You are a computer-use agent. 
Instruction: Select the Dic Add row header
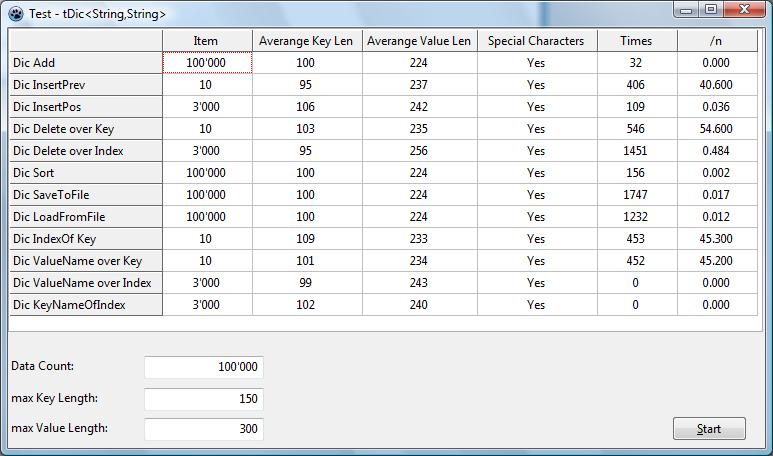coord(86,63)
